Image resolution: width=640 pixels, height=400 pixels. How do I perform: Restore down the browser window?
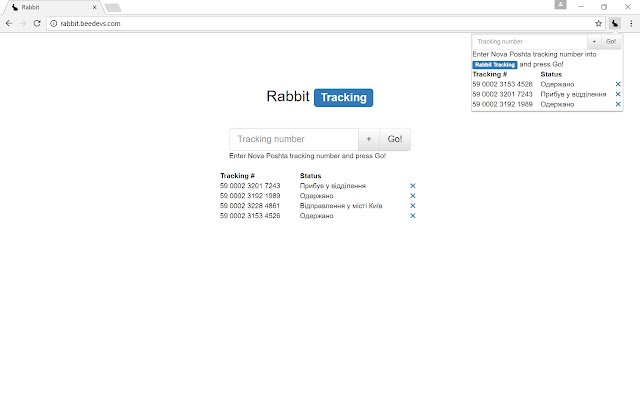tap(604, 7)
